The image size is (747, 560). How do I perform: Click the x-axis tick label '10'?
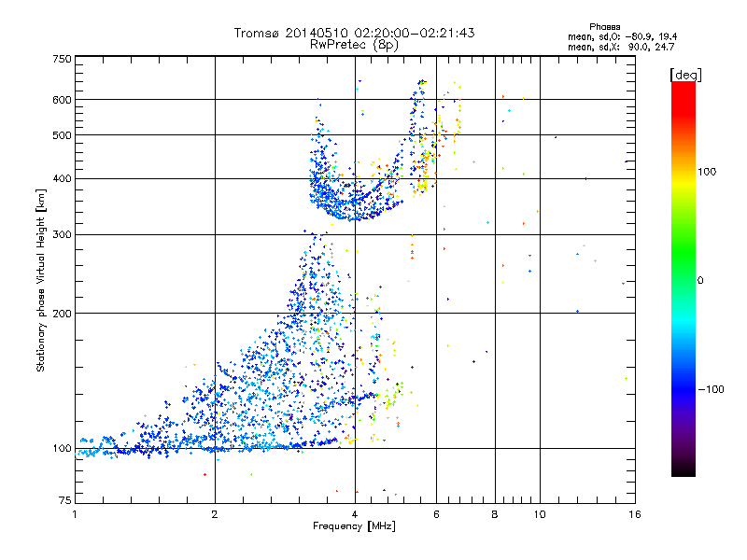pos(540,514)
